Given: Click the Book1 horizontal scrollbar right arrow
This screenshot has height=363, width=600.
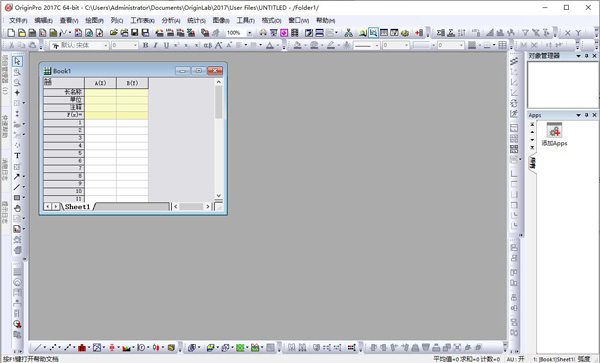Looking at the screenshot, I should 208,207.
